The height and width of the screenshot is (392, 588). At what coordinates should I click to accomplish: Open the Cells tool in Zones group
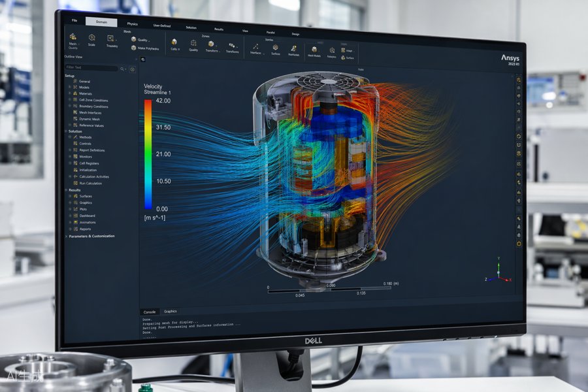click(174, 44)
